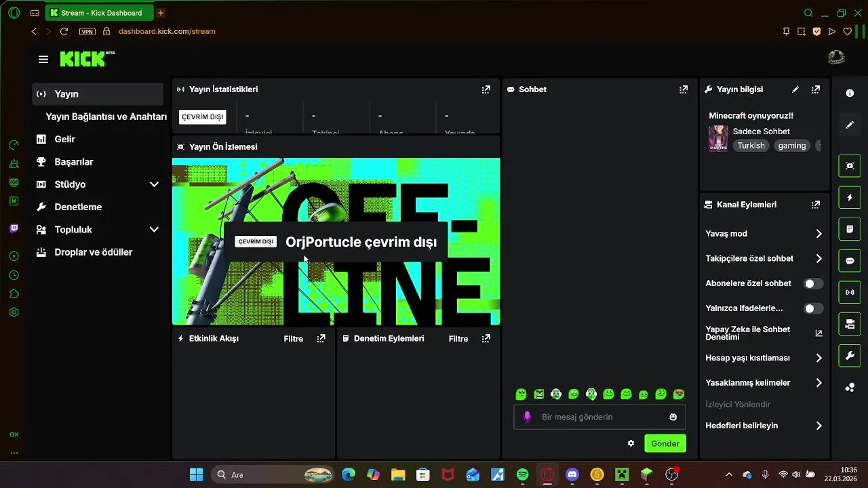This screenshot has width=868, height=488.
Task: Expand the Topluluk menu section
Action: (x=154, y=230)
